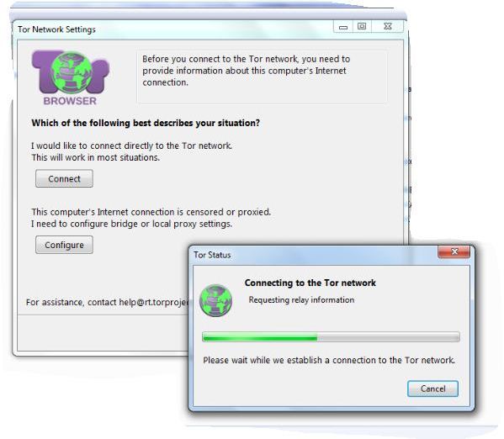
Task: Click the Tor Browser logo
Action: tap(71, 78)
